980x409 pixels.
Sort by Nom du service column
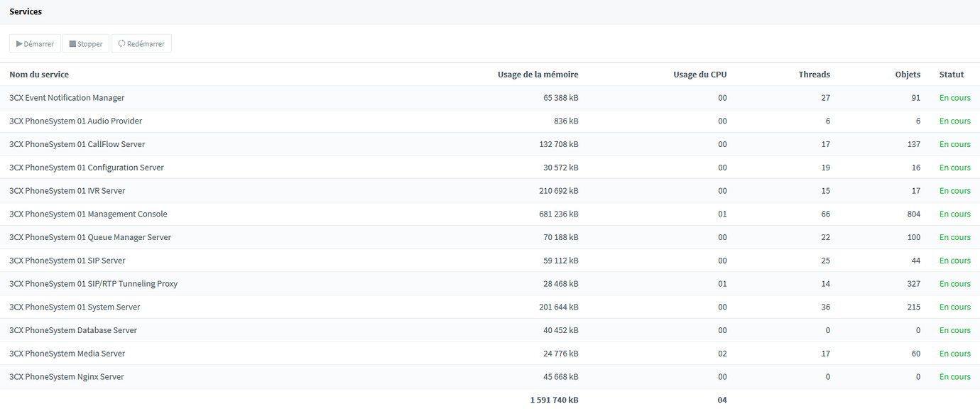(39, 75)
